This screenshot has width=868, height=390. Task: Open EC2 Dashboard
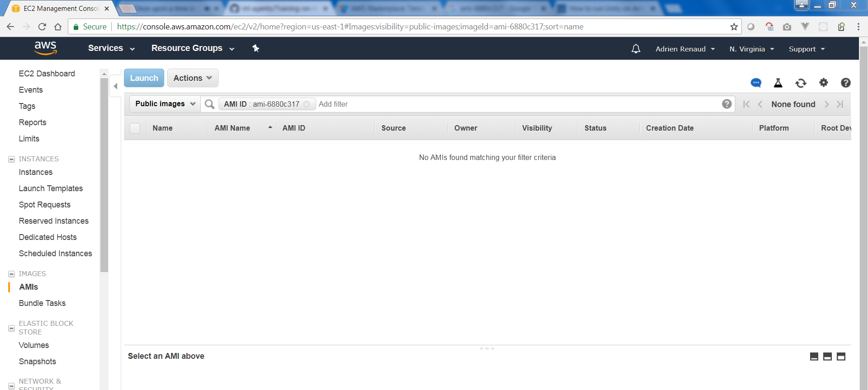coord(47,74)
